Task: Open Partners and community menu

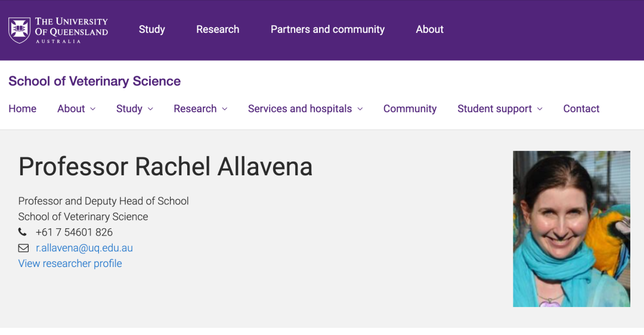Action: pos(327,30)
